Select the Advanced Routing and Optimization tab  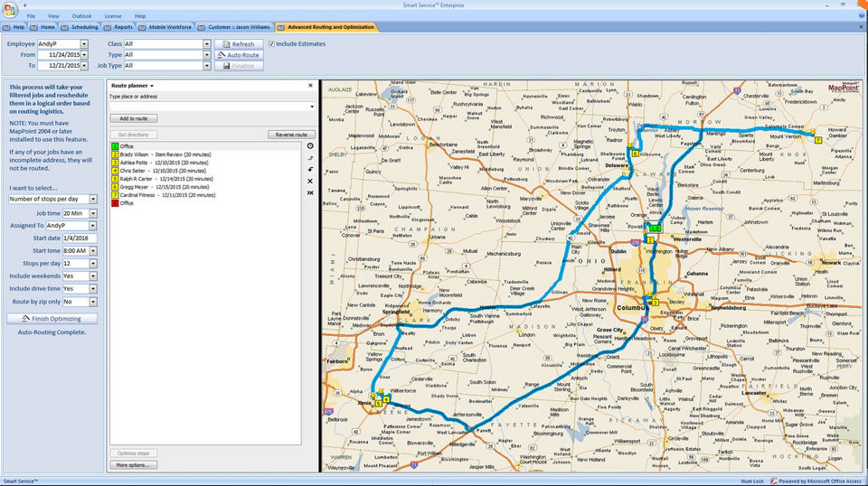pos(326,27)
